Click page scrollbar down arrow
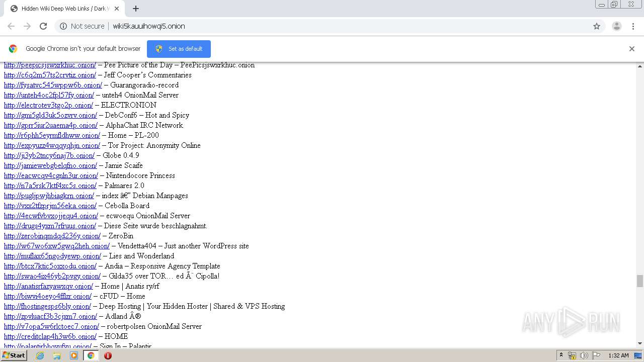Screen dimensions: 644x362 640,343
